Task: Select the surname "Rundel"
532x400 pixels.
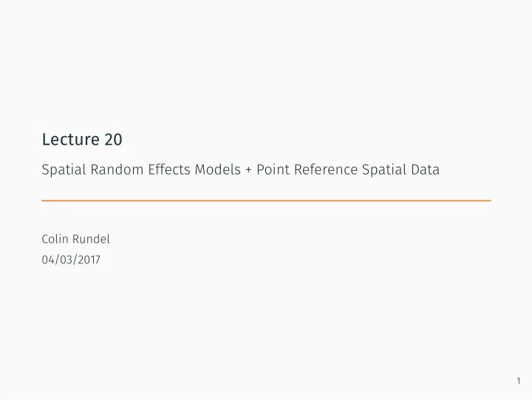Action: [92, 239]
